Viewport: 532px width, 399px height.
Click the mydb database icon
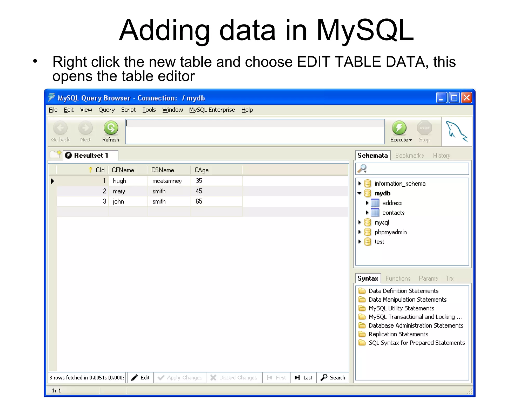pos(368,193)
